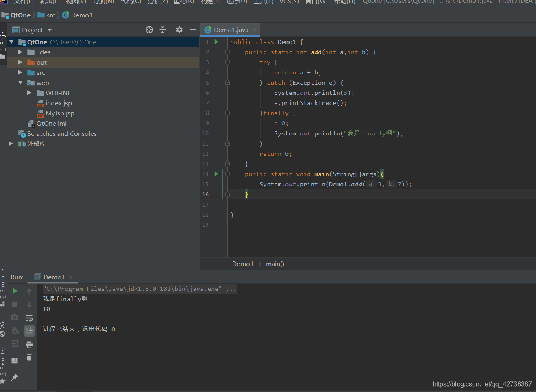Viewport: 536px width, 392px height.
Task: Click the Up the Stack Trace arrow
Action: [x=29, y=291]
